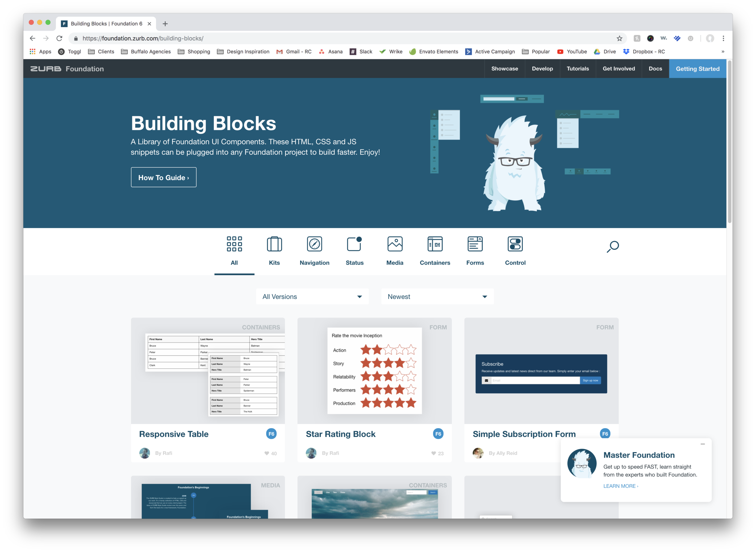Select the Navigation filter icon
The width and height of the screenshot is (756, 552).
pos(314,244)
